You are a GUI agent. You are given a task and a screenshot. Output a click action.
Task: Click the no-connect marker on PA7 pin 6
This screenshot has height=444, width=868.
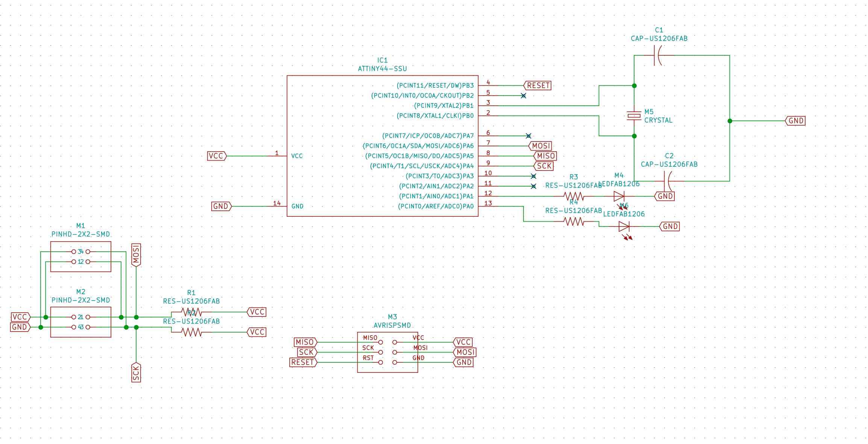pos(528,136)
